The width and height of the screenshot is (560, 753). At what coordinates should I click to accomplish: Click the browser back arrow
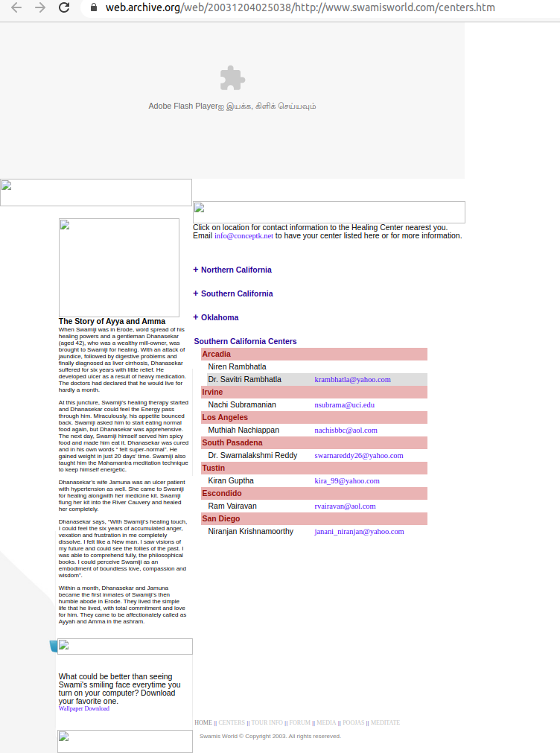tap(16, 8)
